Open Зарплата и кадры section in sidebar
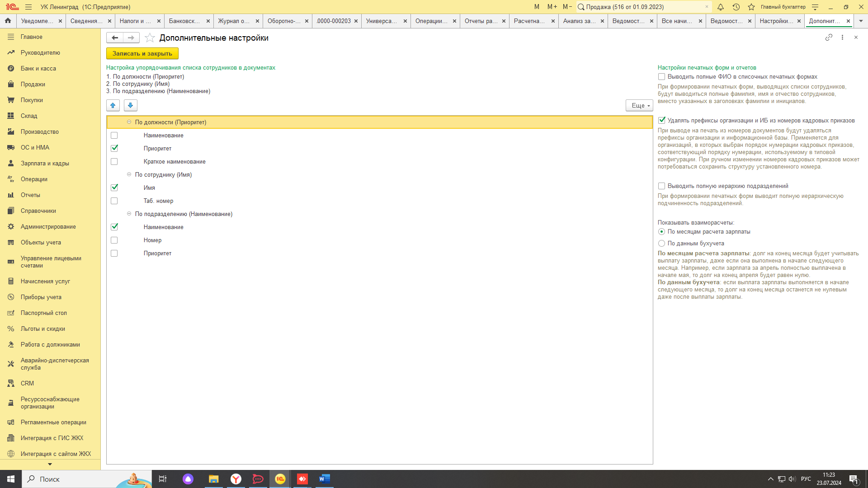This screenshot has height=488, width=868. [45, 163]
